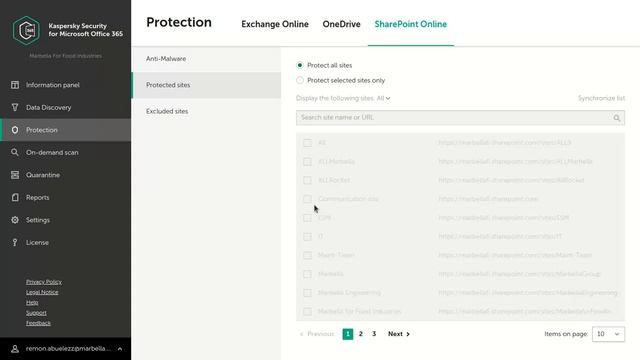Select Protect selected sites only option
Viewport: 640px width, 360px height.
pyautogui.click(x=300, y=80)
